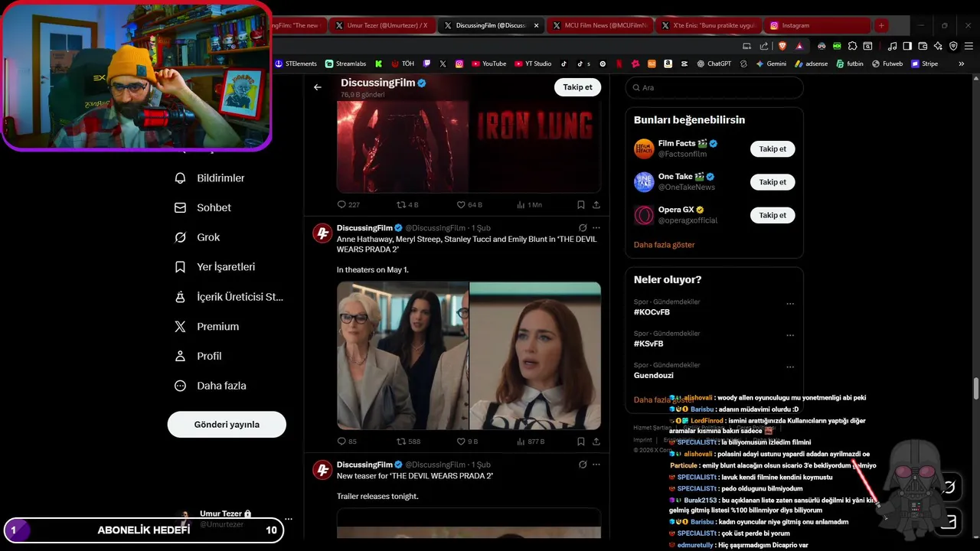Open more options on the cast post
Viewport: 980px width, 551px height.
pyautogui.click(x=596, y=228)
